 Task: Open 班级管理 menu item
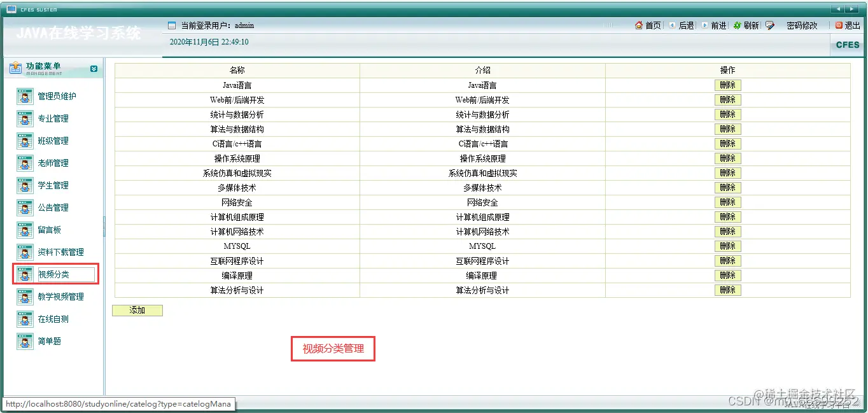(53, 141)
